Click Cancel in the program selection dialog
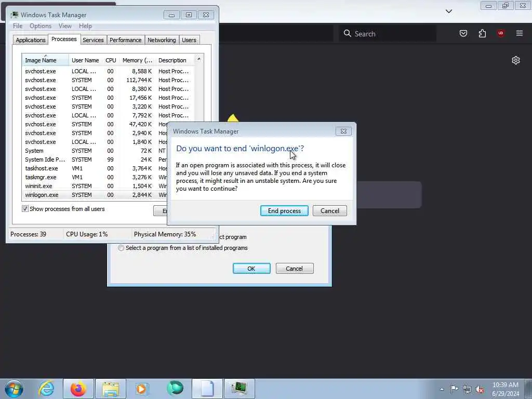The image size is (532, 399). pos(295,269)
